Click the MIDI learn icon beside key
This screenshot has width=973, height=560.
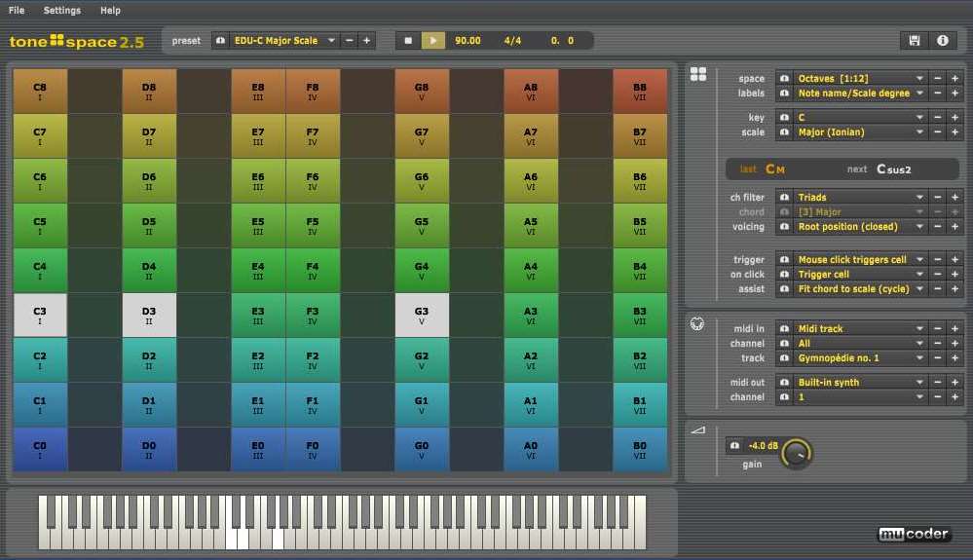[x=784, y=118]
